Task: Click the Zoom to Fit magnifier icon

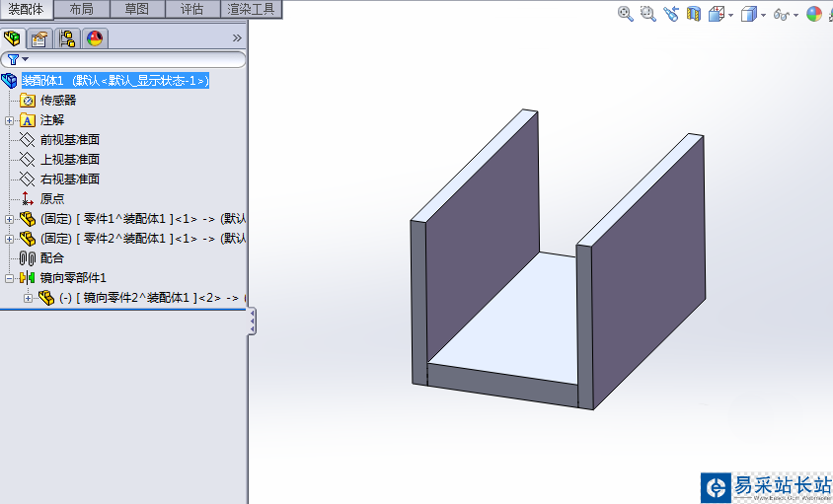Action: point(625,14)
